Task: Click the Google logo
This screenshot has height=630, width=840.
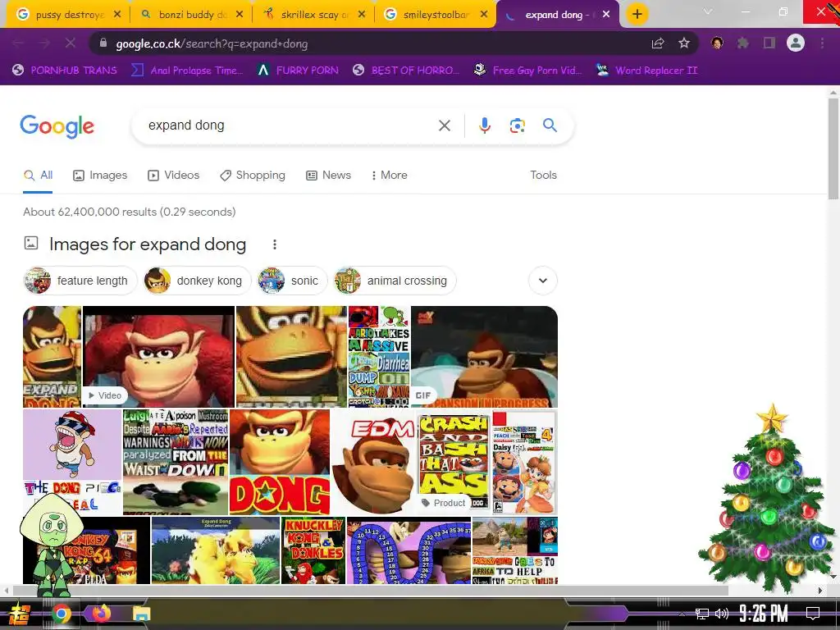Action: 57,126
